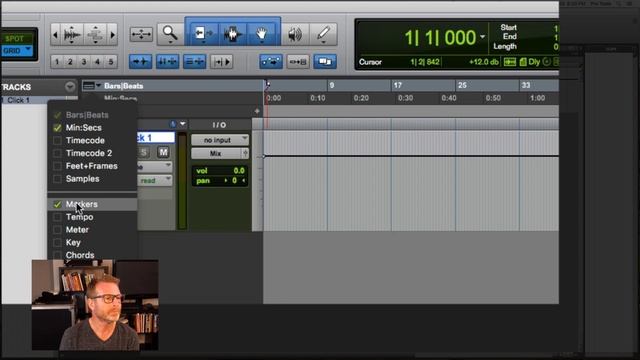
Task: Open the main counter format dropdown arrow
Action: tap(482, 37)
